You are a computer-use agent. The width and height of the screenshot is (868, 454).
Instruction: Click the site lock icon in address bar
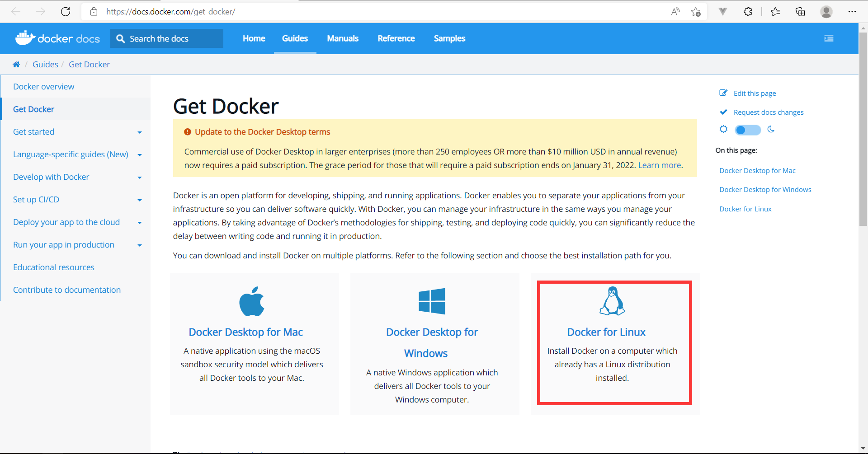pos(94,12)
